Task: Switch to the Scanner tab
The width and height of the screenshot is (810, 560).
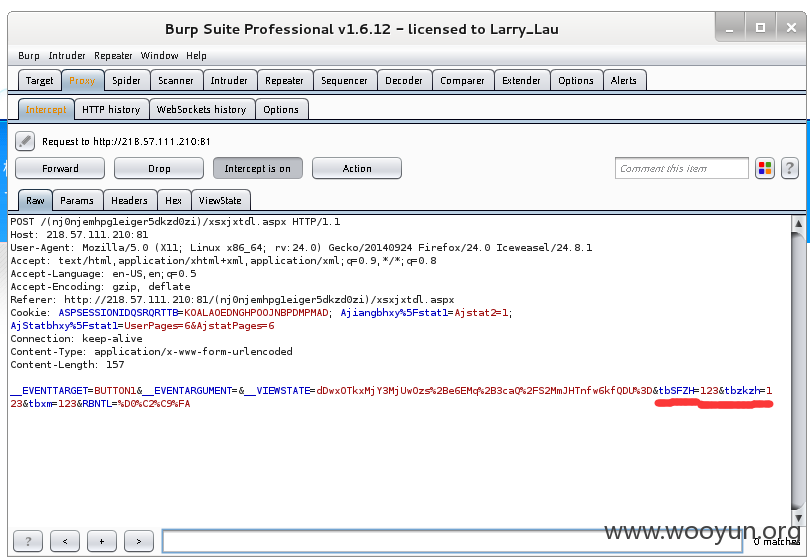Action: tap(176, 81)
